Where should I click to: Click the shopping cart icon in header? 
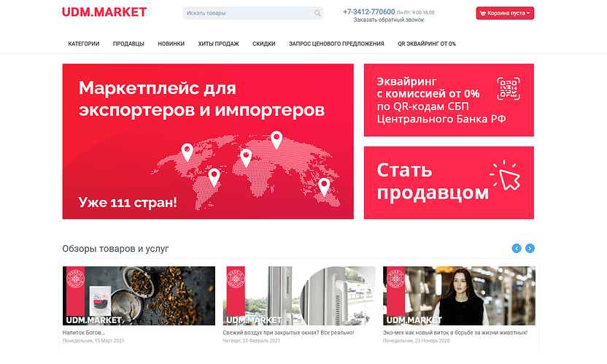coord(482,13)
